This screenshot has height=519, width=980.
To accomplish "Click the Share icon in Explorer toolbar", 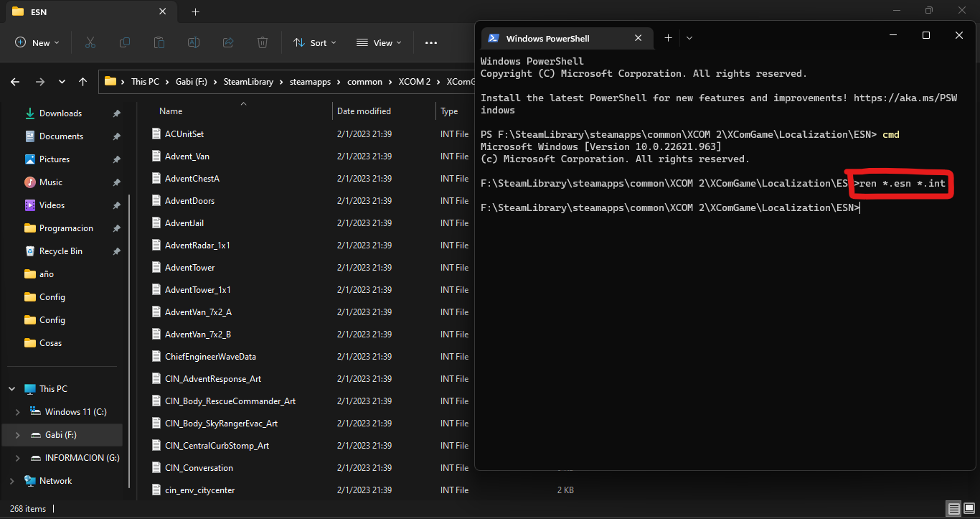I will tap(228, 42).
